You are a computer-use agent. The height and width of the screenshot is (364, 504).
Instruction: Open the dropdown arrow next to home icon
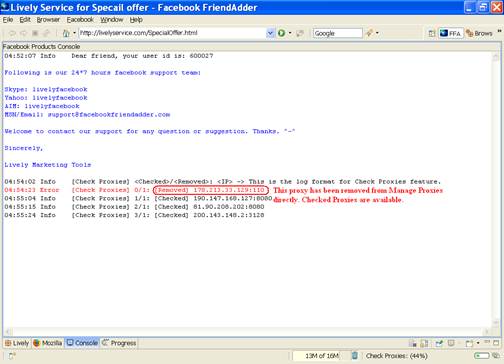pos(74,33)
